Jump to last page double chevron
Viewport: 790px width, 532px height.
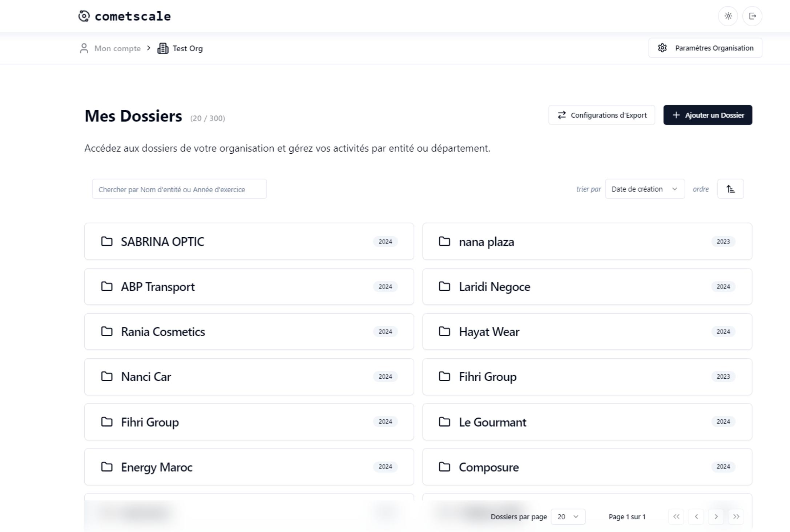tap(736, 517)
